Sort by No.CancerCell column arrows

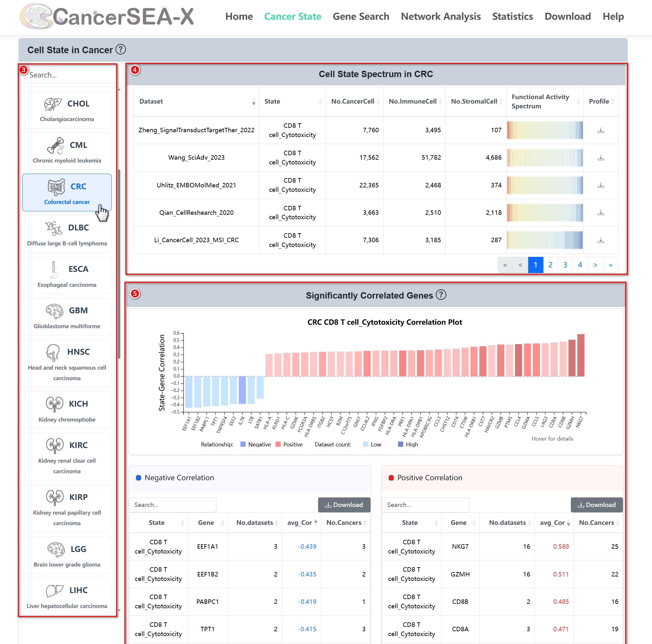pos(378,102)
